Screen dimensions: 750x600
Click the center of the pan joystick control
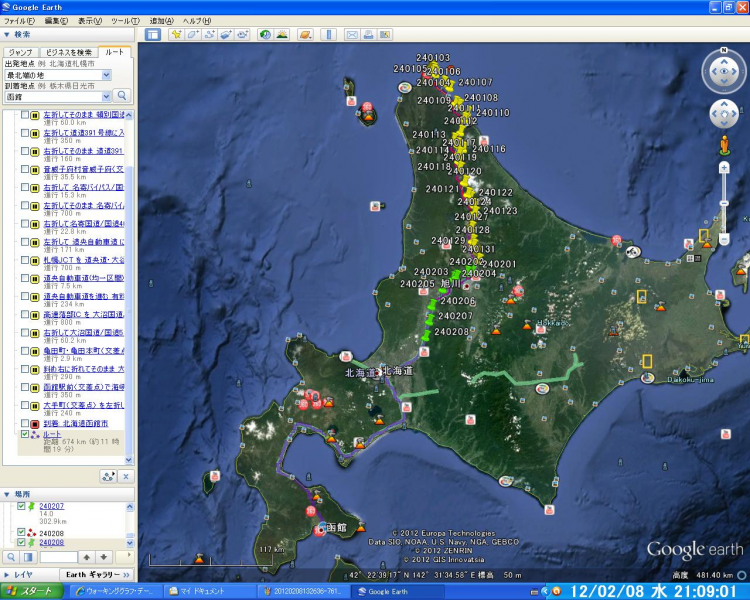[724, 114]
